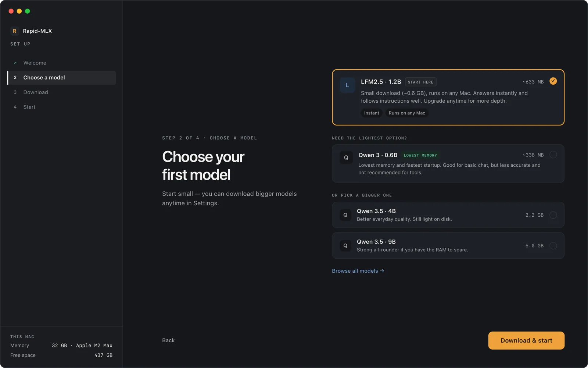Viewport: 588px width, 368px height.
Task: Click the 5.0 GB size label
Action: 534,245
